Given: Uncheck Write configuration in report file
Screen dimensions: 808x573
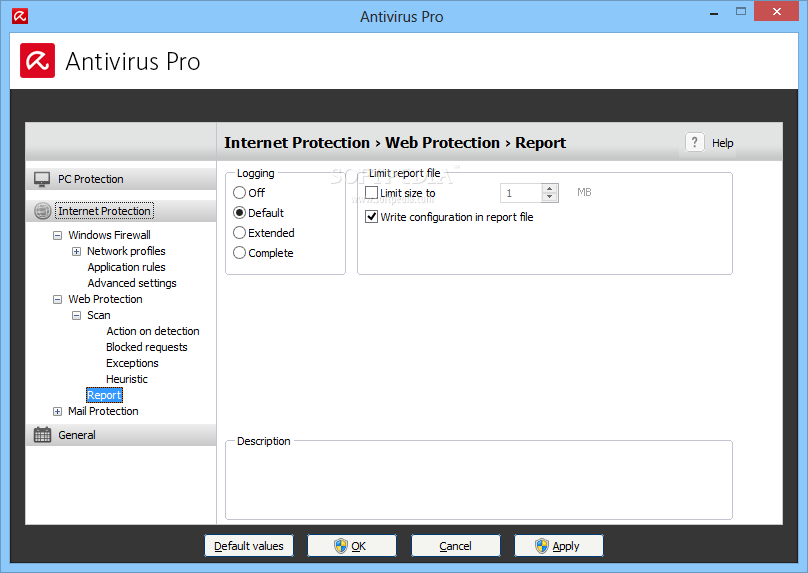Looking at the screenshot, I should coord(372,217).
